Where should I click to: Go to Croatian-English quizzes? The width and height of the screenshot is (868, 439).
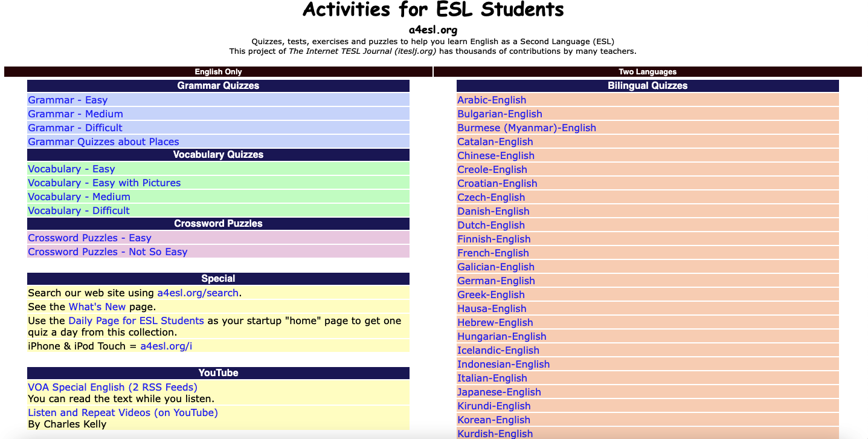[497, 184]
